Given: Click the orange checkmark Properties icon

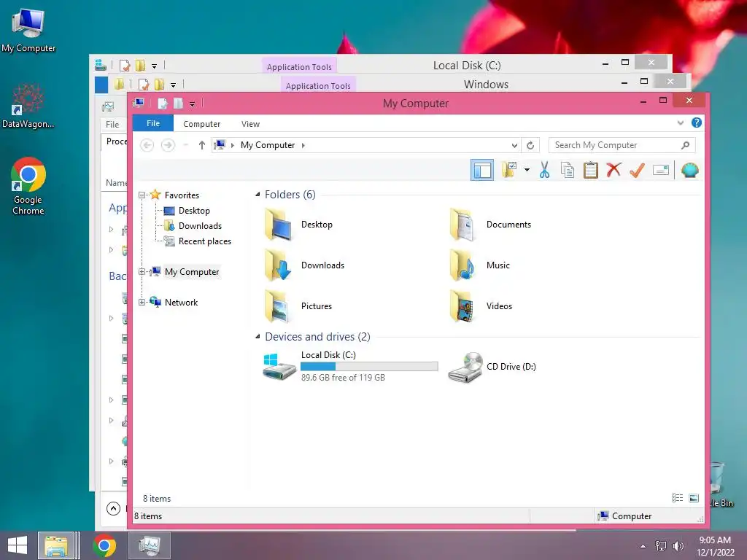Looking at the screenshot, I should [x=637, y=170].
